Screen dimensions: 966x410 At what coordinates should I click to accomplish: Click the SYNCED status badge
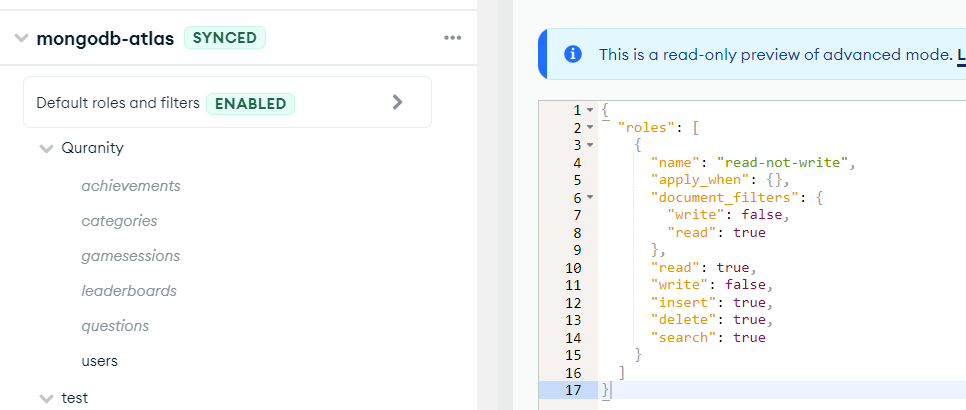point(224,38)
